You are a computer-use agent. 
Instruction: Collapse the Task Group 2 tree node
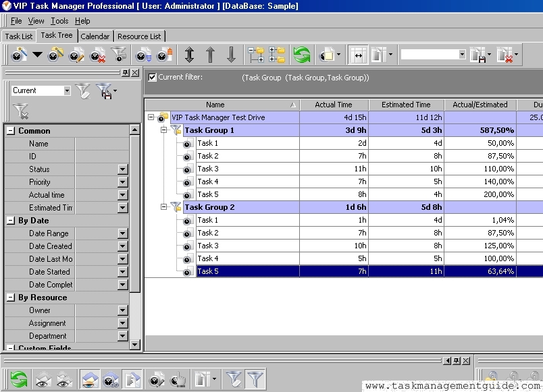click(x=164, y=207)
